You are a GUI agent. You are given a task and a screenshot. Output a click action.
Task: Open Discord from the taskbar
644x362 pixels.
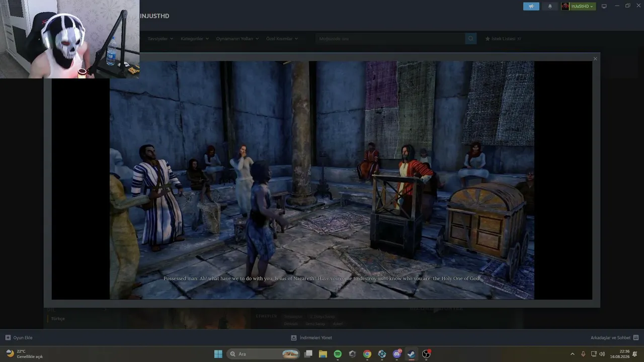click(x=397, y=354)
